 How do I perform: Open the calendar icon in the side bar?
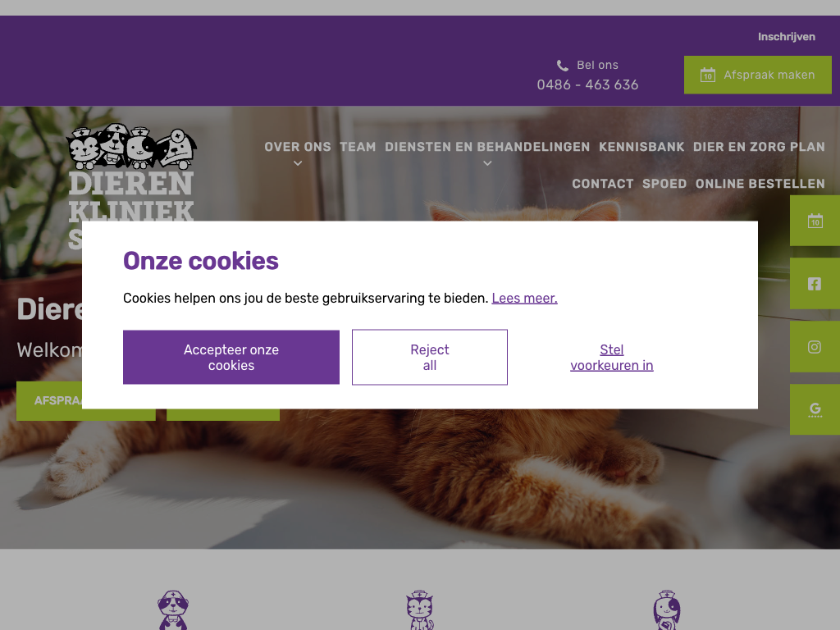pyautogui.click(x=815, y=221)
